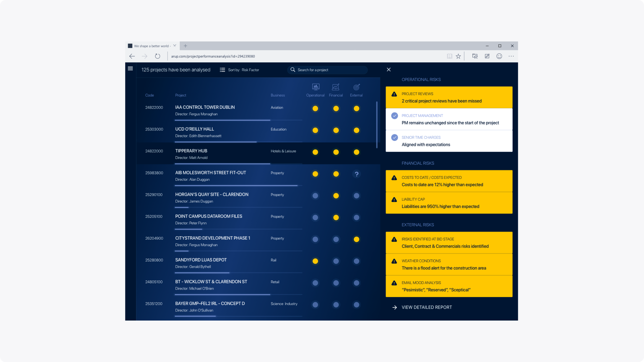
Task: Click the Operational column chart icon
Action: [x=316, y=87]
